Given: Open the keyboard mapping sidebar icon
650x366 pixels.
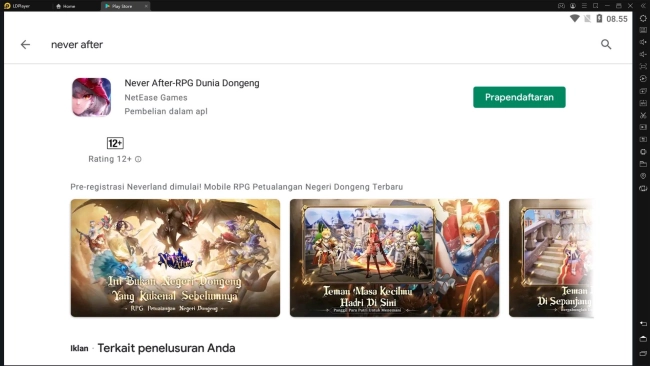Looking at the screenshot, I should tap(643, 30).
